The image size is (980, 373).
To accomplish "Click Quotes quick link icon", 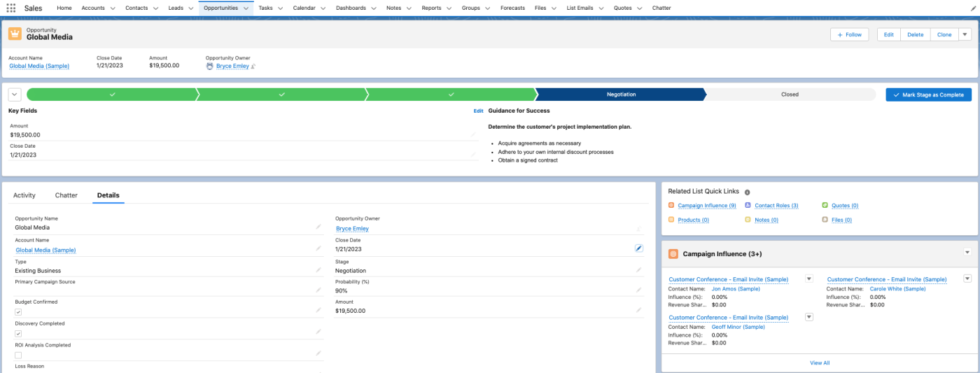I will [825, 205].
